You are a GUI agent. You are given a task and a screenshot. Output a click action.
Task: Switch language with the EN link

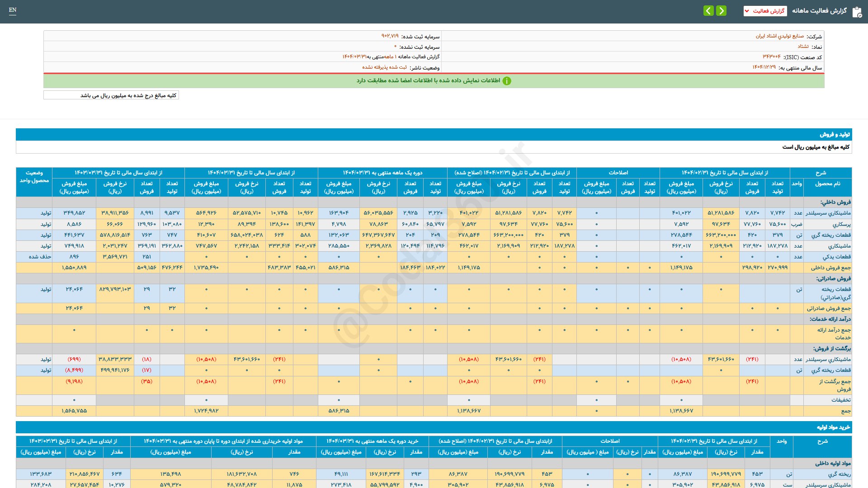click(x=13, y=10)
